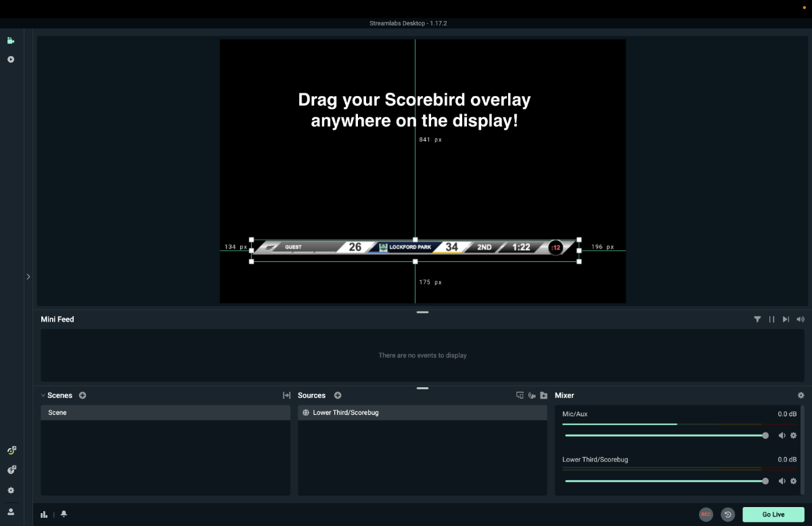
Task: Adjust the Lower Third/Scorebug volume slider
Action: [x=665, y=481]
